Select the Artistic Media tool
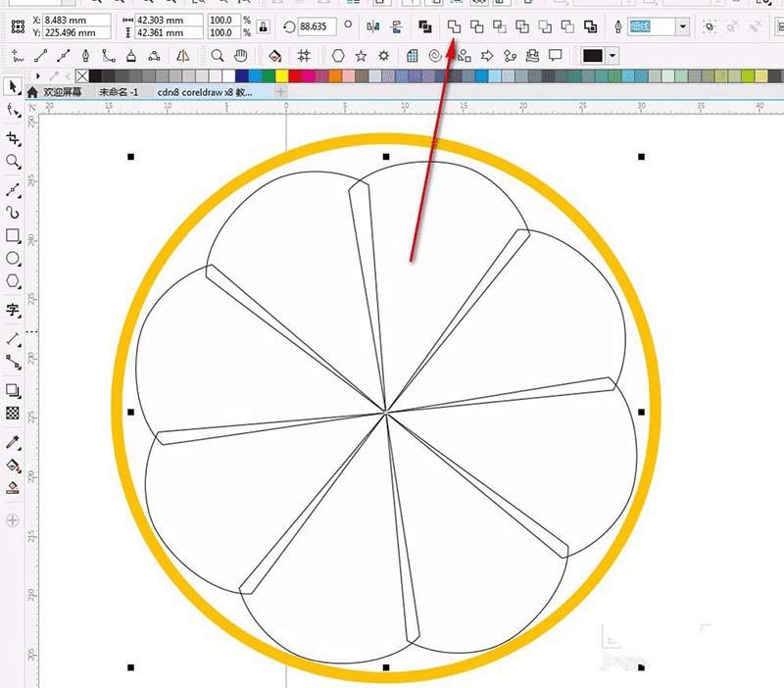 (x=13, y=213)
